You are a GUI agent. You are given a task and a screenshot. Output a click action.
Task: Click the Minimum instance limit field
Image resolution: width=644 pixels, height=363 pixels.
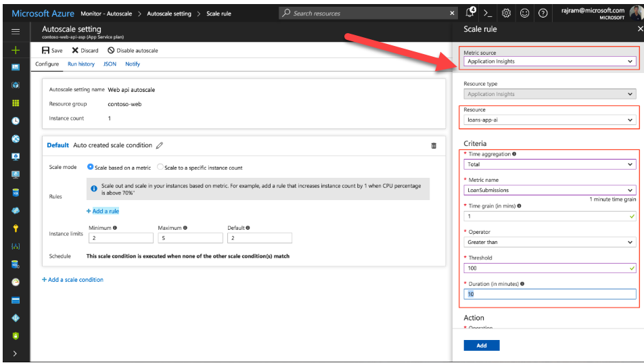point(120,238)
